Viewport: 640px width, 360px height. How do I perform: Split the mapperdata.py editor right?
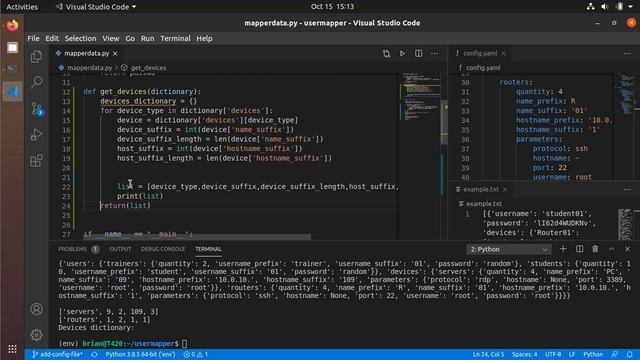(x=418, y=53)
